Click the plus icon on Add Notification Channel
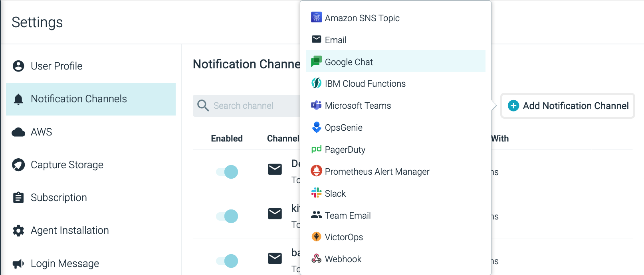 pyautogui.click(x=513, y=106)
